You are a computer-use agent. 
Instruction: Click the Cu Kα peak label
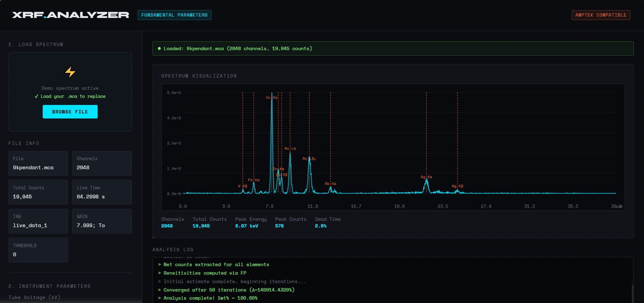coord(272,98)
